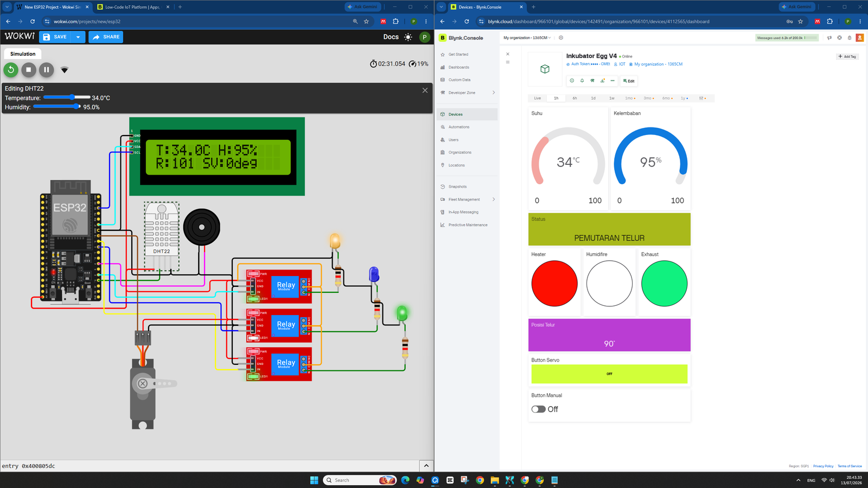Toggle the Button Servo OFF widget

click(609, 374)
